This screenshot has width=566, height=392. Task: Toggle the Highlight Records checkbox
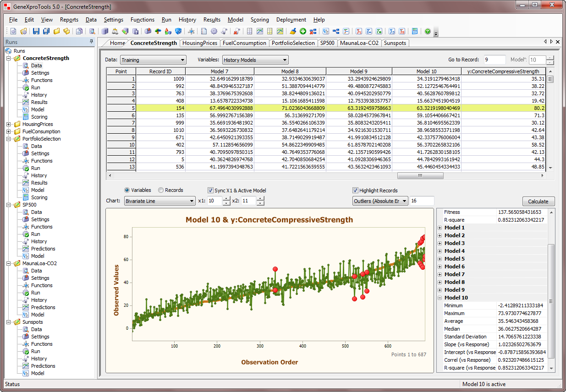tap(355, 191)
